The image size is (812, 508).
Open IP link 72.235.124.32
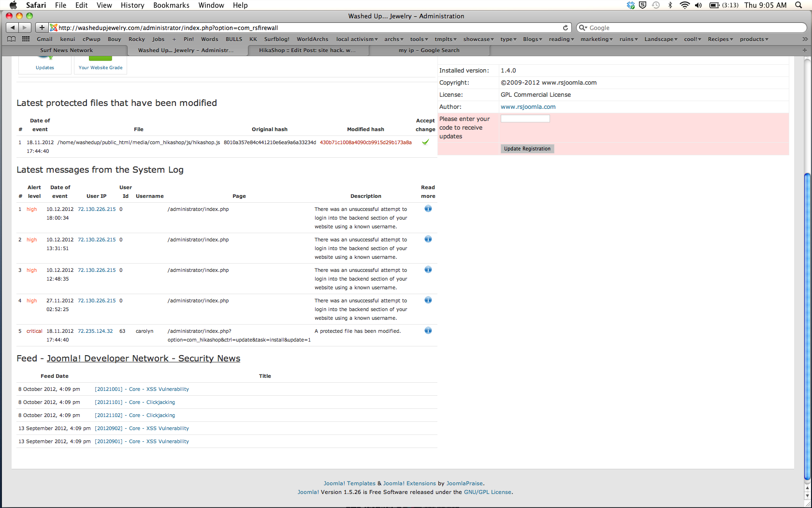(x=95, y=331)
